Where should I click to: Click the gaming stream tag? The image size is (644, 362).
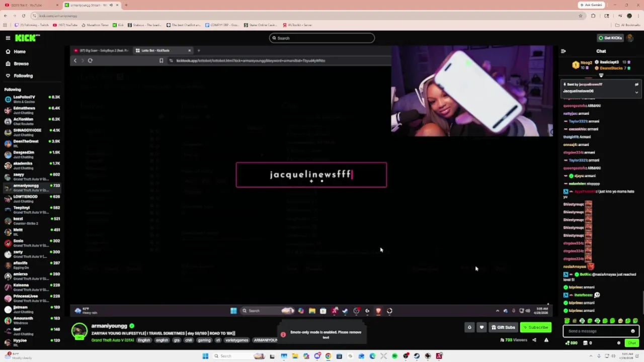point(204,340)
